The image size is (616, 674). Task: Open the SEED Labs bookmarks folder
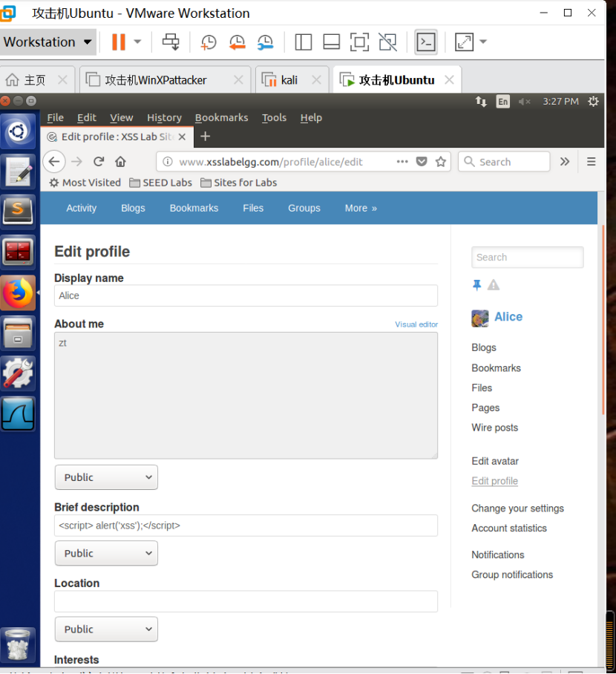click(161, 183)
